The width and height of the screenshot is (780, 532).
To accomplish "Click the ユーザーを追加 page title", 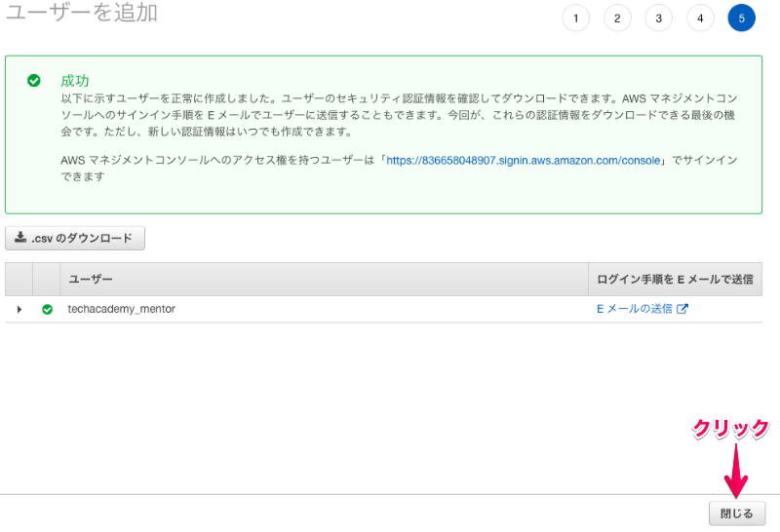I will coord(82,14).
